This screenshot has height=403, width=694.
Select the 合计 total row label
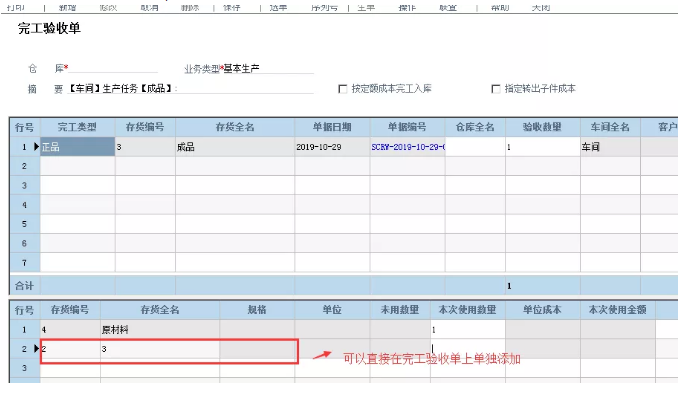point(25,286)
